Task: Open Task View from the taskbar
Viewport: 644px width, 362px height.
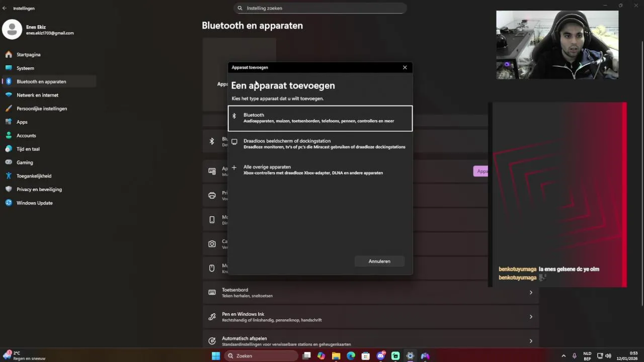Action: (306, 356)
